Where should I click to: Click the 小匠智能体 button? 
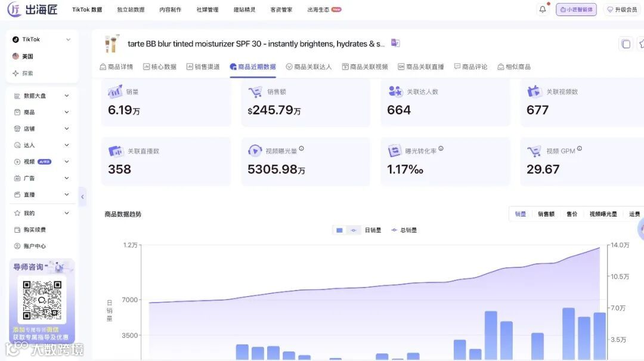click(x=576, y=10)
